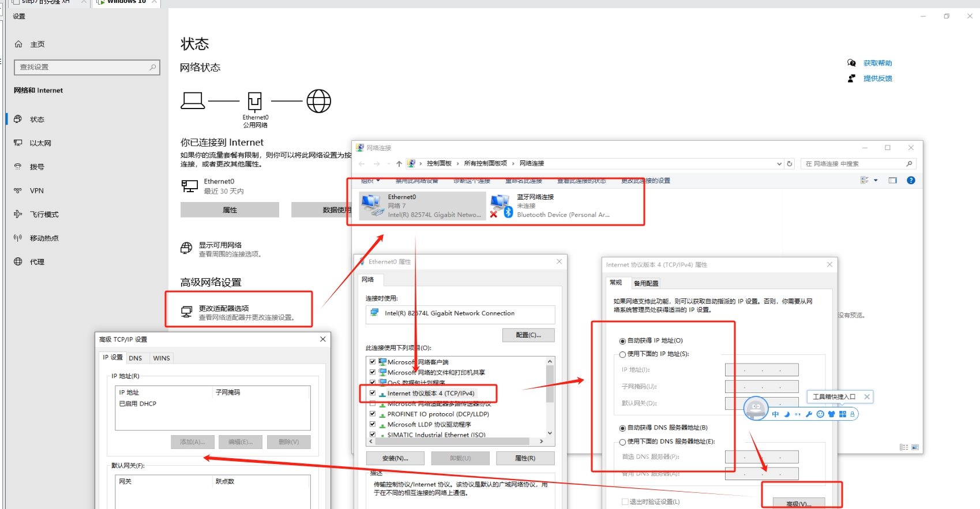
Task: Click the Get help (获取帮助) link
Action: pos(877,63)
